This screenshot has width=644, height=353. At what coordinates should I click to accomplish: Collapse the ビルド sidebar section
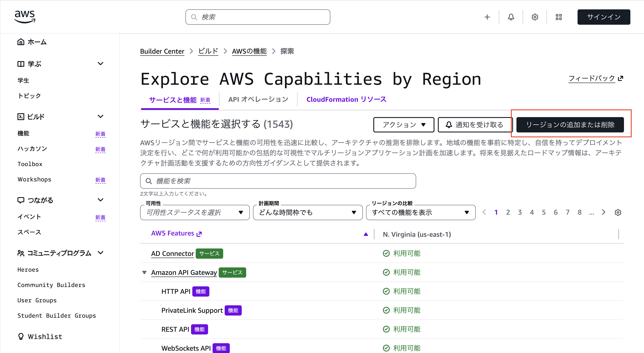click(100, 116)
